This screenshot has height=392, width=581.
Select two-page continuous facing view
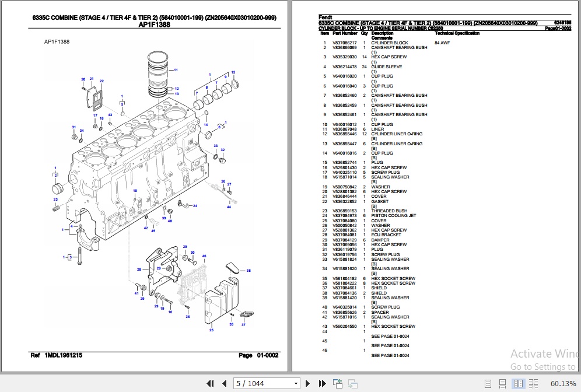tap(534, 384)
